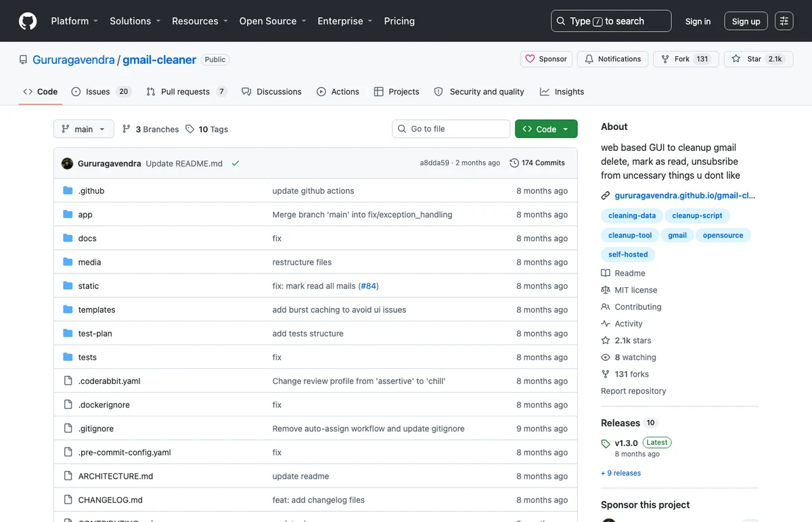Open the cleaning-data topic tag
Image resolution: width=812 pixels, height=522 pixels.
click(632, 215)
